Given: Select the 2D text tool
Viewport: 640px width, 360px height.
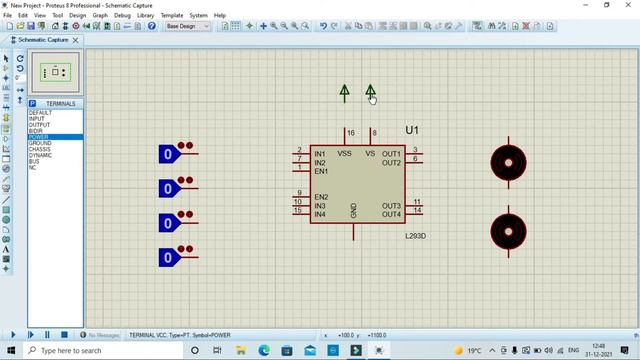Looking at the screenshot, I should coord(6,249).
